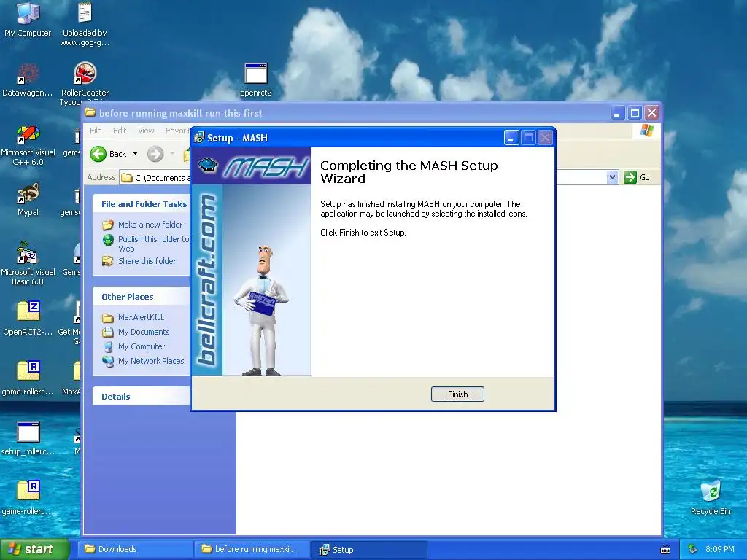Click the folder icon in Explorer title bar
The height and width of the screenshot is (560, 747).
point(90,113)
